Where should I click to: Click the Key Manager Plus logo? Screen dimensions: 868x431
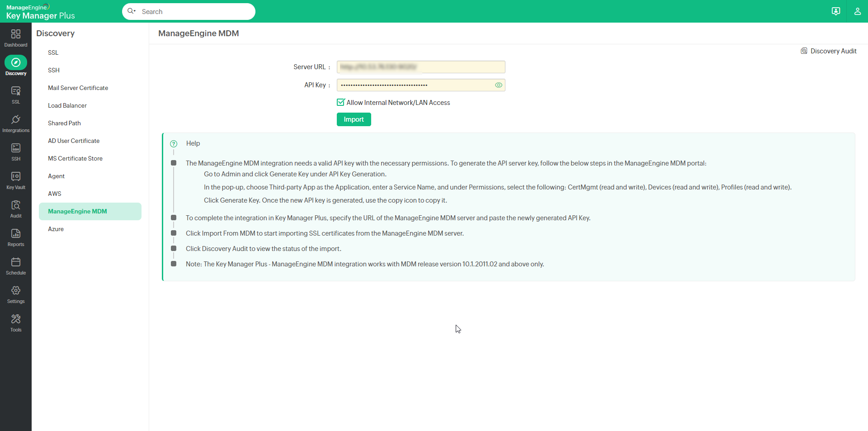click(40, 12)
